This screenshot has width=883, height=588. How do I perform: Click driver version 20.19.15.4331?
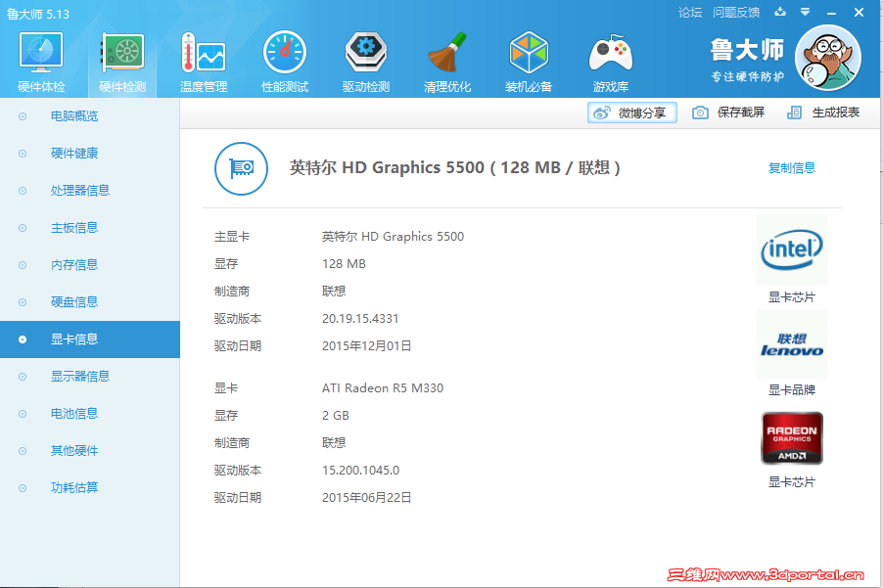tap(360, 319)
